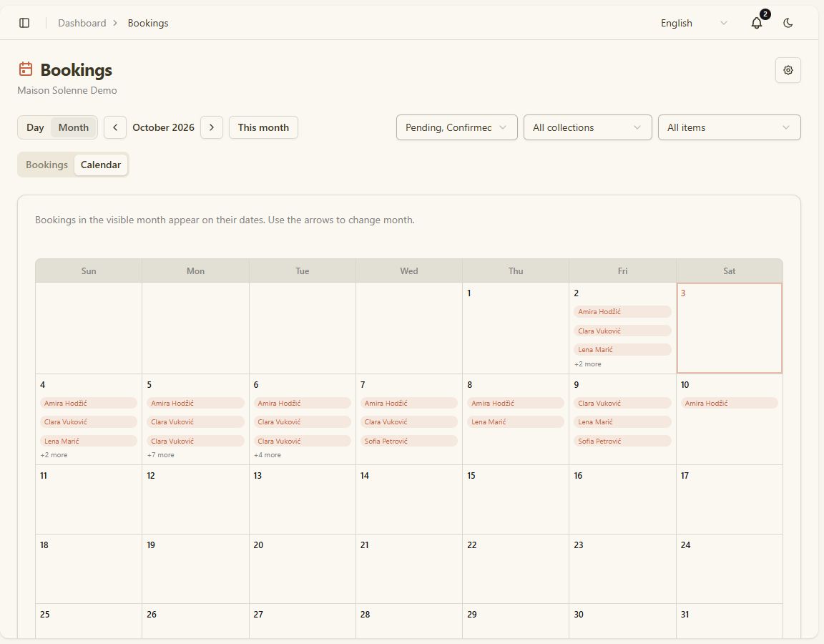Select the highlighted October 3 cell
Viewport: 824px width, 644px height.
730,328
